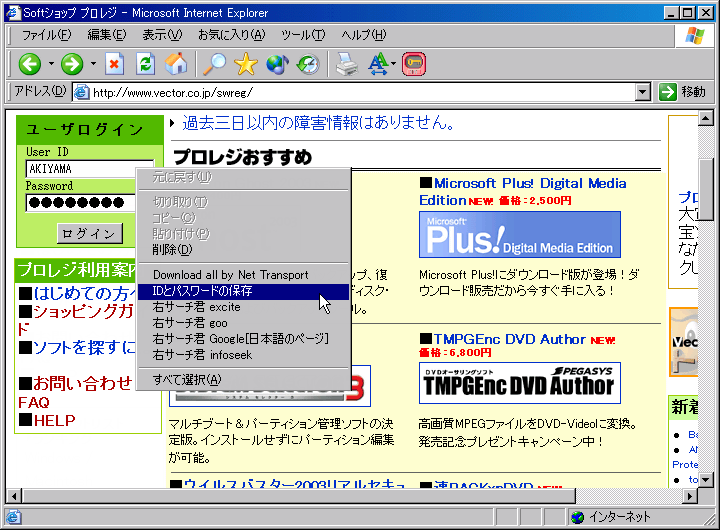Screen dimensions: 720x530
Task: Click the Forward arrow toolbar button
Action: (x=72, y=64)
